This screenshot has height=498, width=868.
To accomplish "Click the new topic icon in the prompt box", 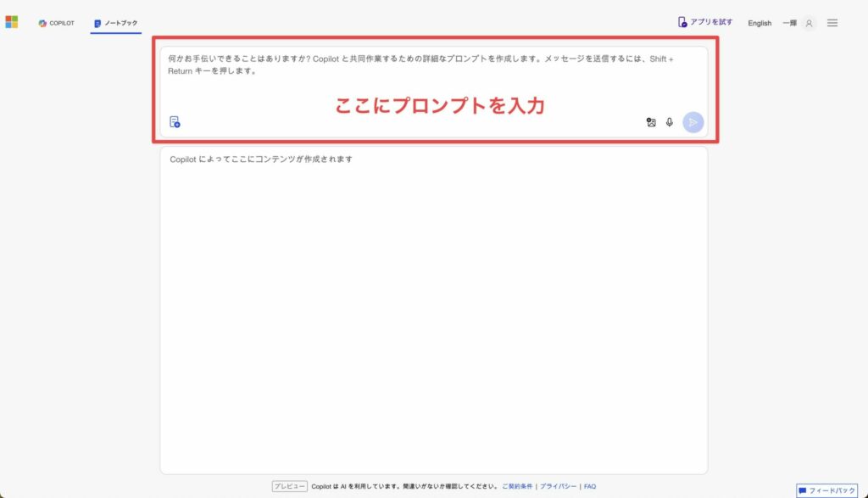I will [x=175, y=122].
